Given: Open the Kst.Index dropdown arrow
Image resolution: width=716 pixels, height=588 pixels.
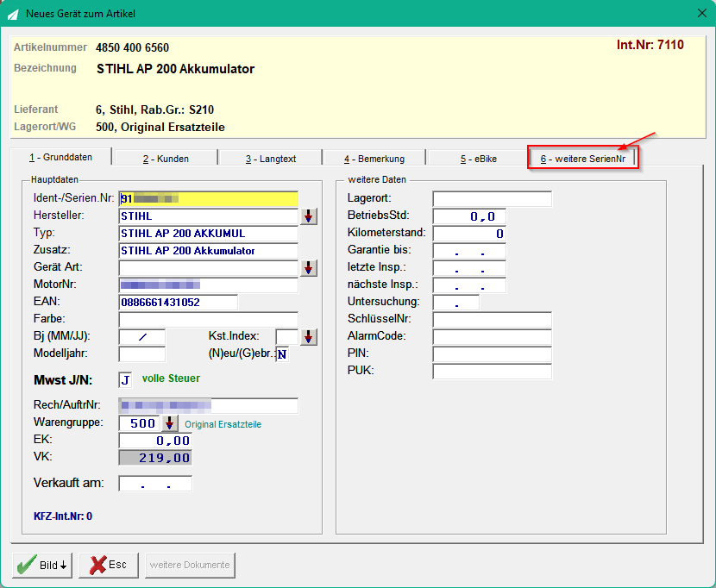Looking at the screenshot, I should coord(309,337).
